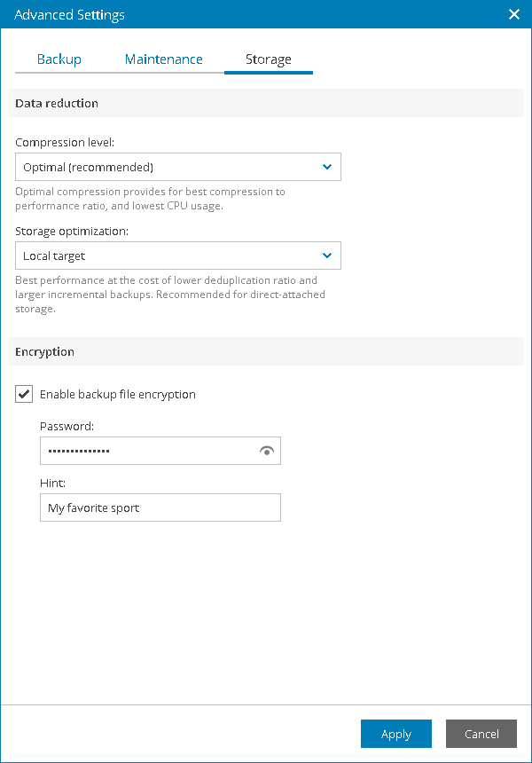Screen dimensions: 532x763
Task: Click the Hint text field
Action: click(x=160, y=507)
